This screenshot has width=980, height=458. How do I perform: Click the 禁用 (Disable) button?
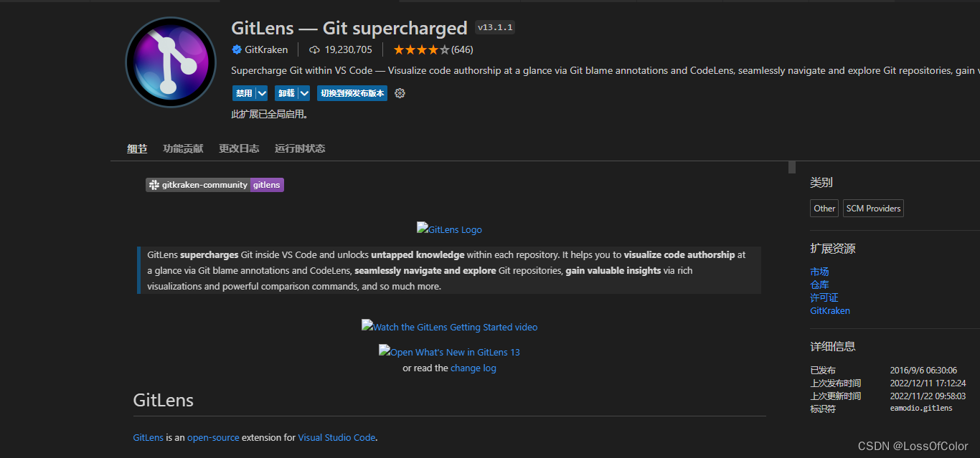click(x=244, y=93)
